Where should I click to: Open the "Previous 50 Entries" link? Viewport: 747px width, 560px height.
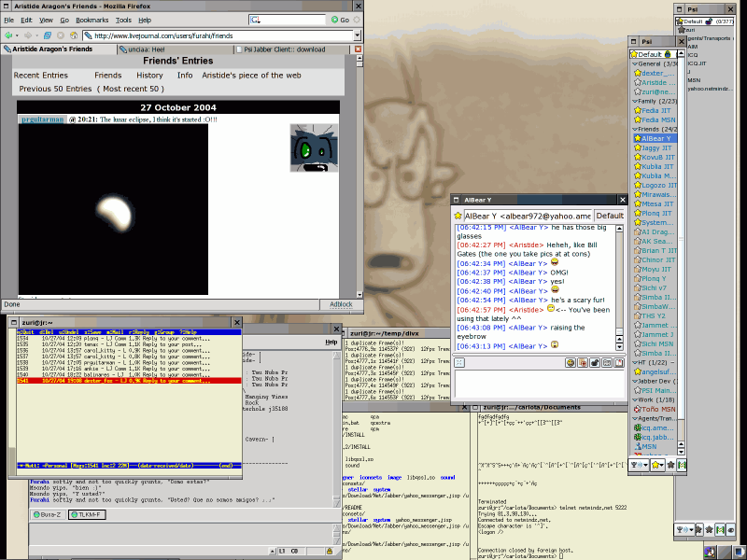55,89
